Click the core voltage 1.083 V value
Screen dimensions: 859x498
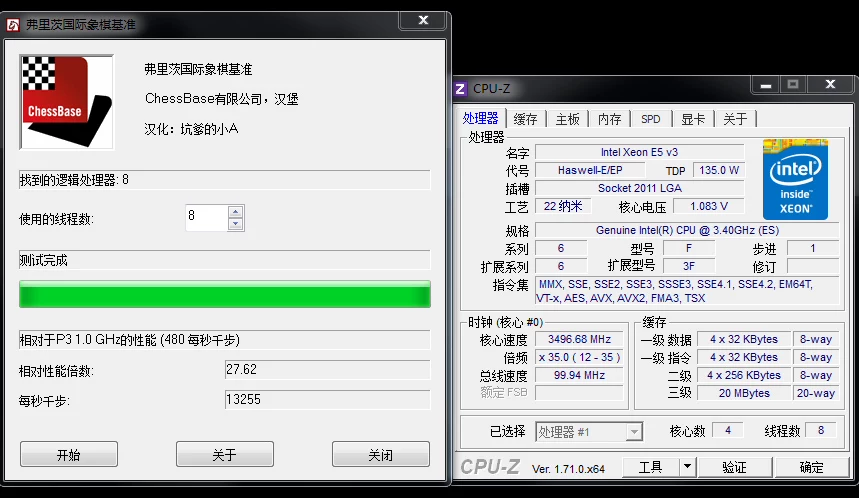709,207
